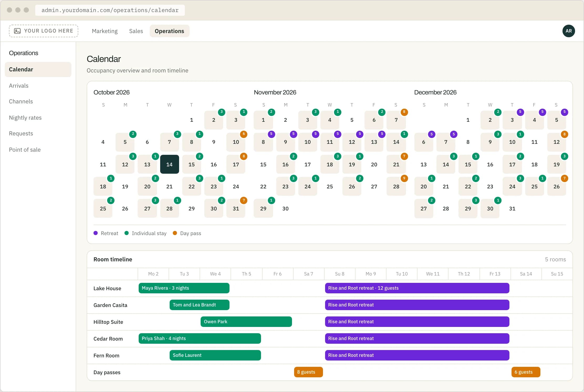Open Nightly rates in the sidebar
This screenshot has width=584, height=392.
click(25, 118)
